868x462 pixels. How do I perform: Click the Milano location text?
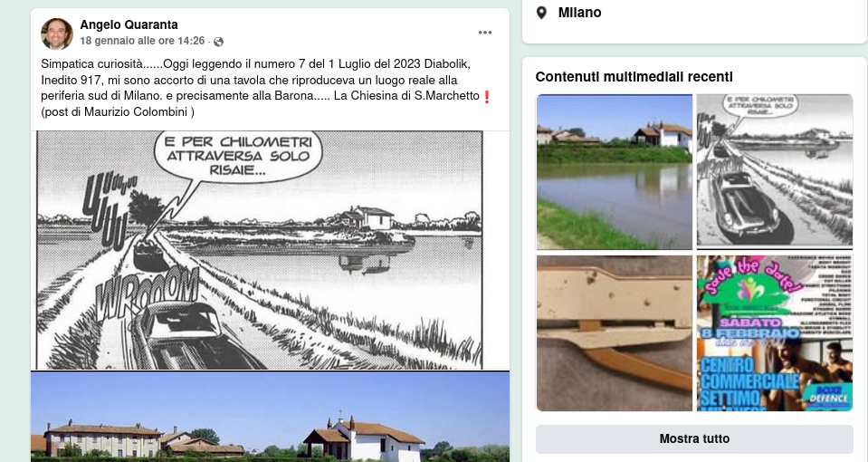pos(579,12)
